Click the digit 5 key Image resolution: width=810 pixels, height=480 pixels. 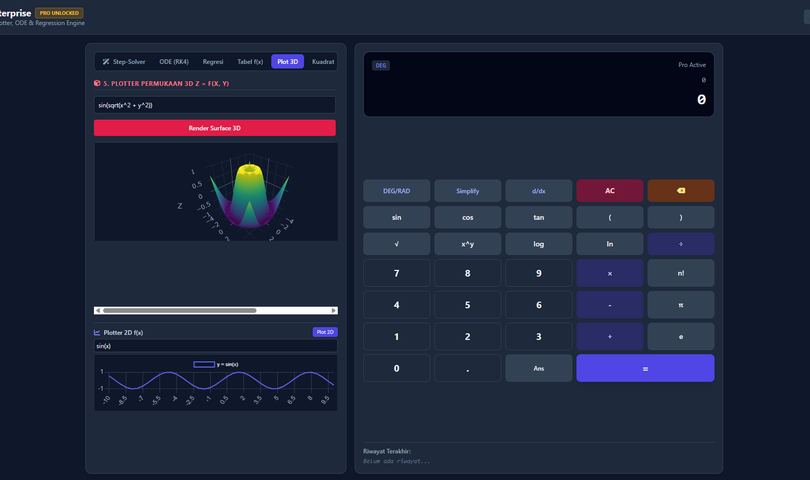pos(468,305)
